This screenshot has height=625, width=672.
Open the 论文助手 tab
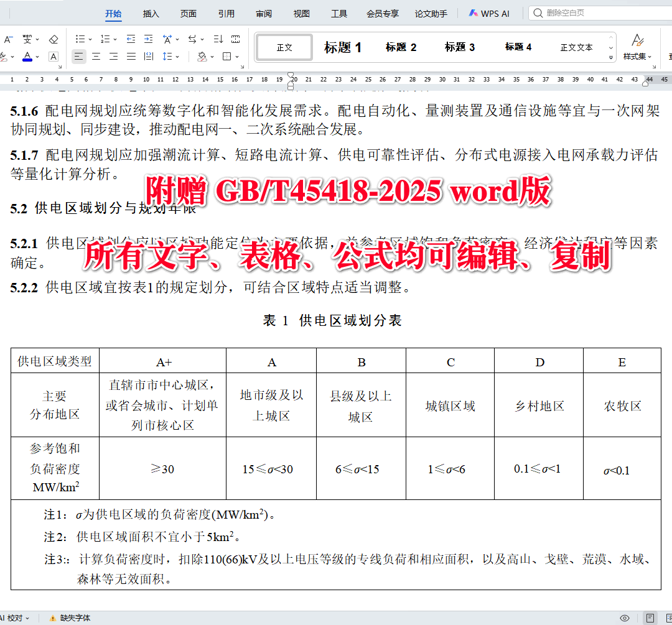click(431, 14)
